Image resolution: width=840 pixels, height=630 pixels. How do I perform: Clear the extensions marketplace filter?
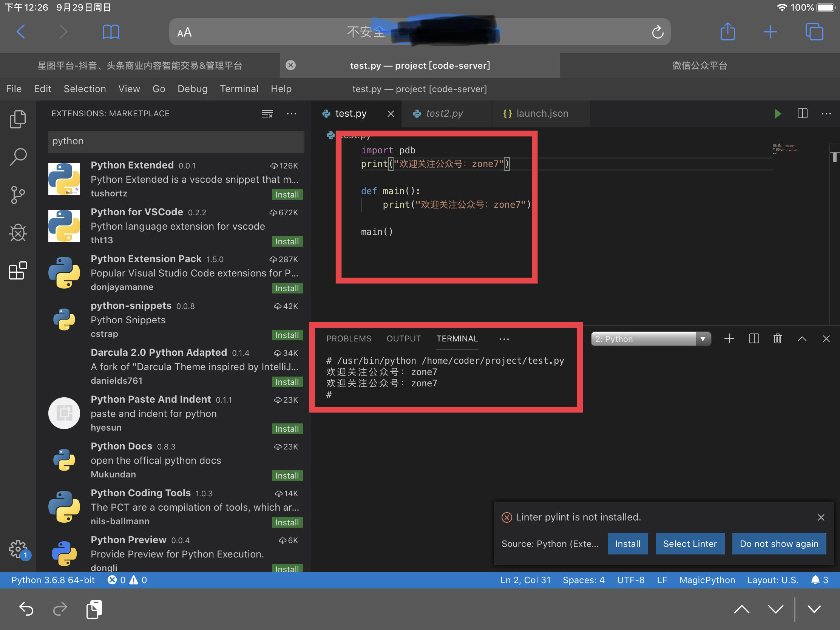[x=267, y=113]
